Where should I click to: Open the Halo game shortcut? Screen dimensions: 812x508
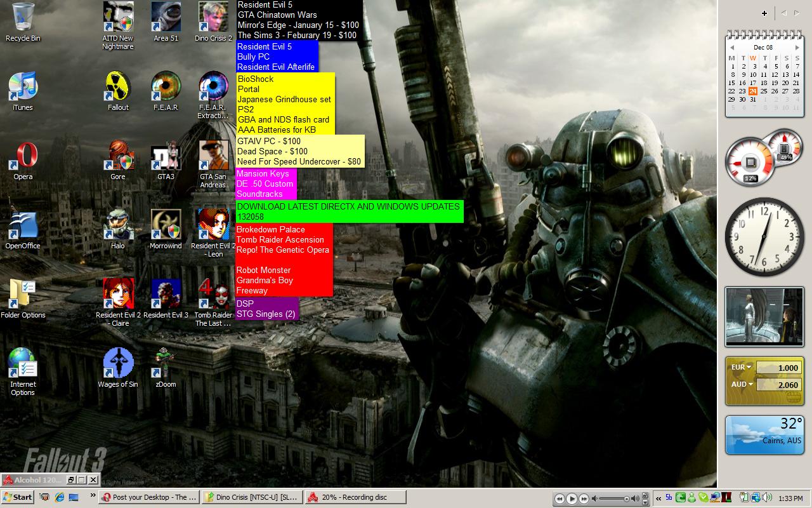pos(118,226)
